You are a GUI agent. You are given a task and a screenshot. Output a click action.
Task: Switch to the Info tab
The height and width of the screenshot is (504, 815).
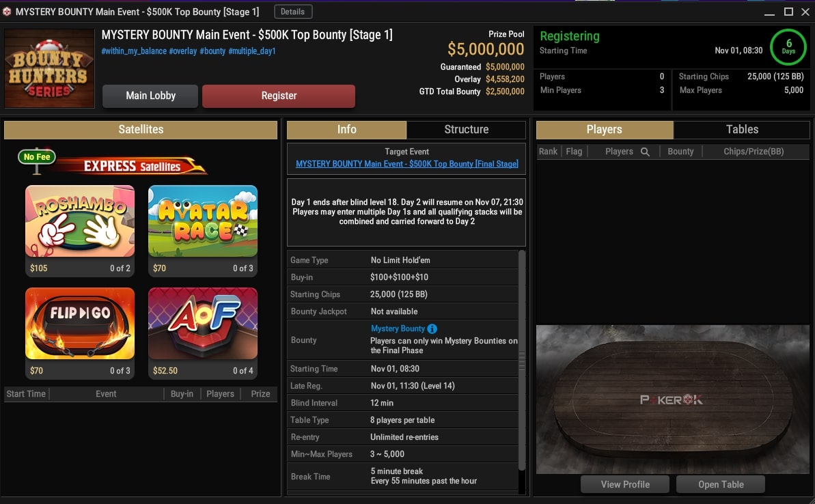346,129
